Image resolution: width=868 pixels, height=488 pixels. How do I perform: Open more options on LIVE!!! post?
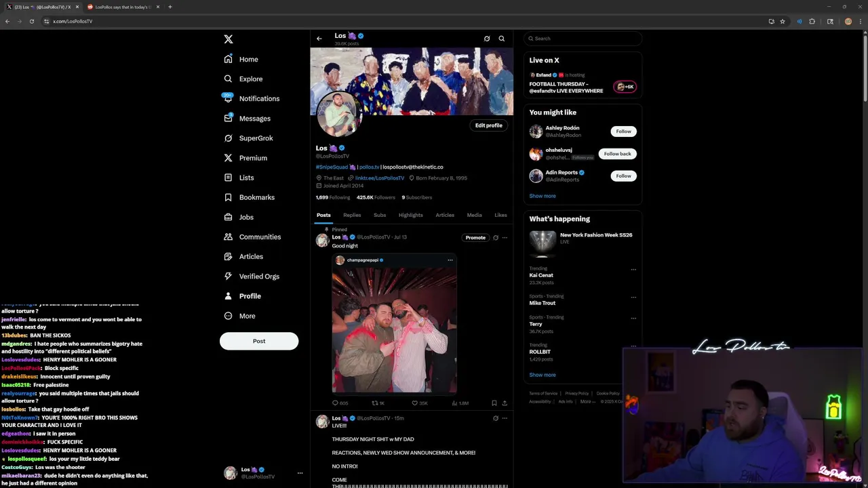(x=505, y=418)
